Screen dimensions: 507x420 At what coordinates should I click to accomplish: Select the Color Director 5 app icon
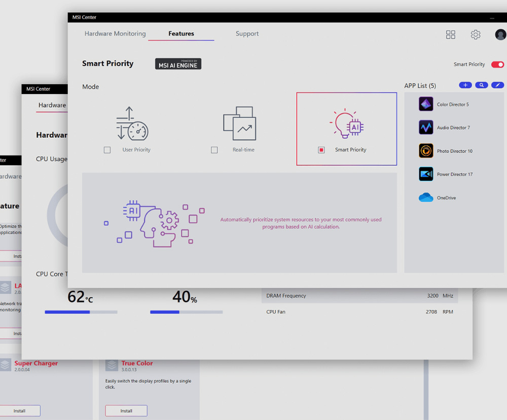pyautogui.click(x=426, y=104)
